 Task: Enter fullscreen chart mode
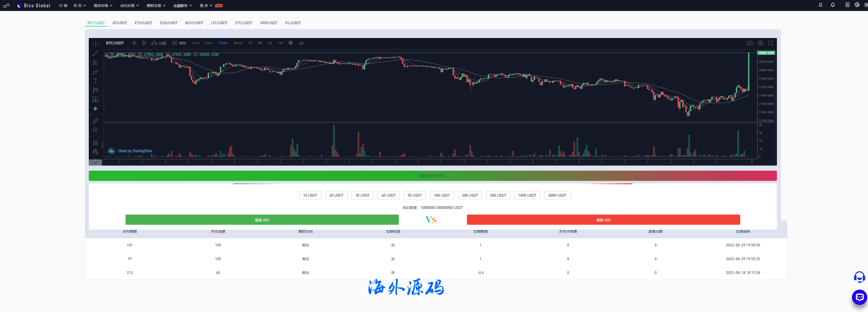tap(770, 43)
